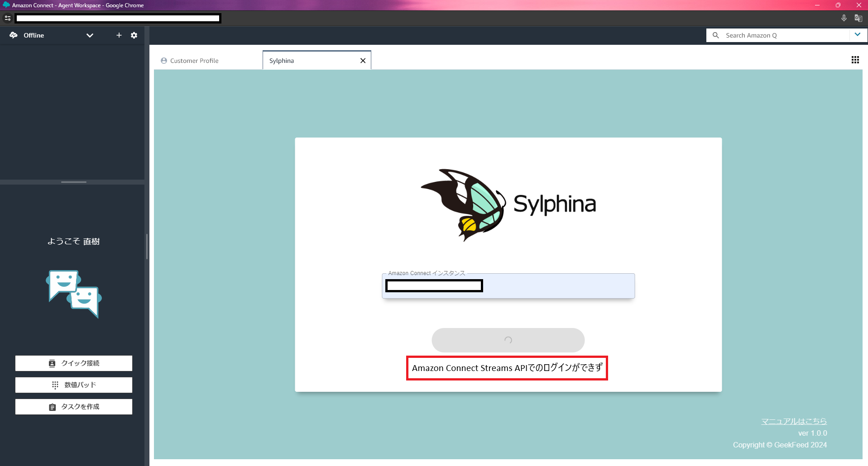
Task: Click the task sheet icon on タスクを作成
Action: click(x=53, y=406)
